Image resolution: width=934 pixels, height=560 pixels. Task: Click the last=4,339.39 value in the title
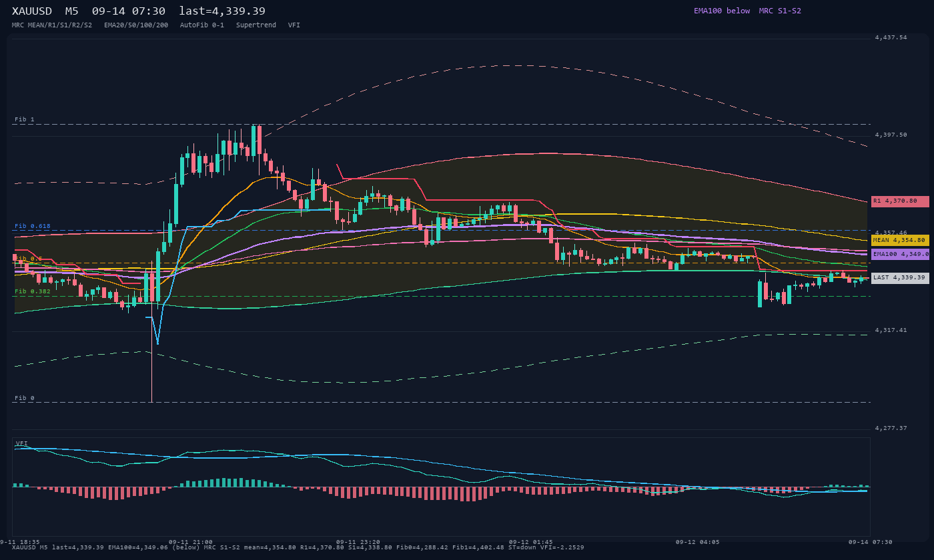pyautogui.click(x=222, y=11)
